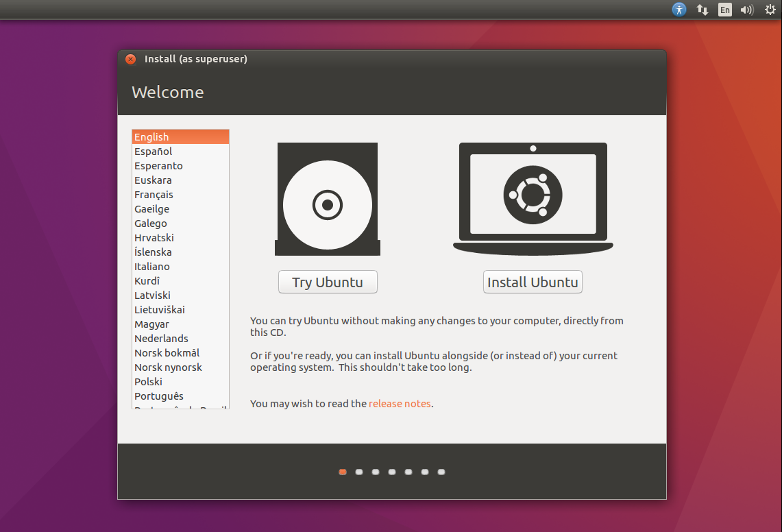Image resolution: width=782 pixels, height=532 pixels.
Task: Open the release notes link
Action: (400, 403)
